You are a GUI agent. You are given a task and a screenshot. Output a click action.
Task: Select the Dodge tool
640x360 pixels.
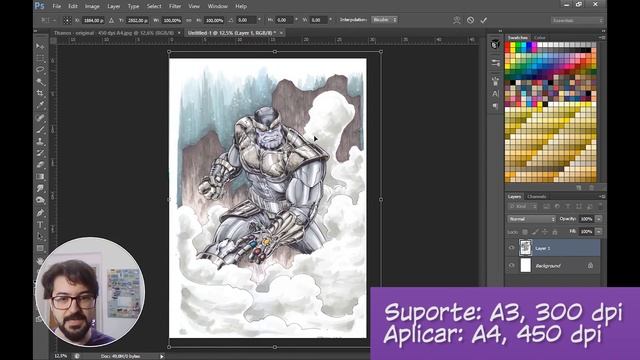pos(40,200)
